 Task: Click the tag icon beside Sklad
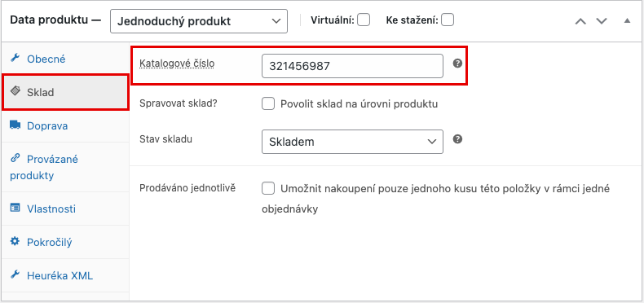click(15, 91)
